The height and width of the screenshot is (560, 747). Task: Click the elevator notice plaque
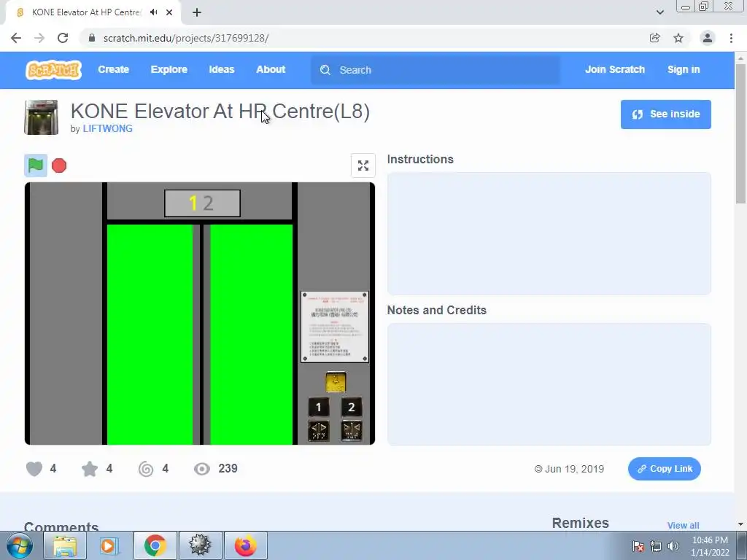[x=335, y=327]
